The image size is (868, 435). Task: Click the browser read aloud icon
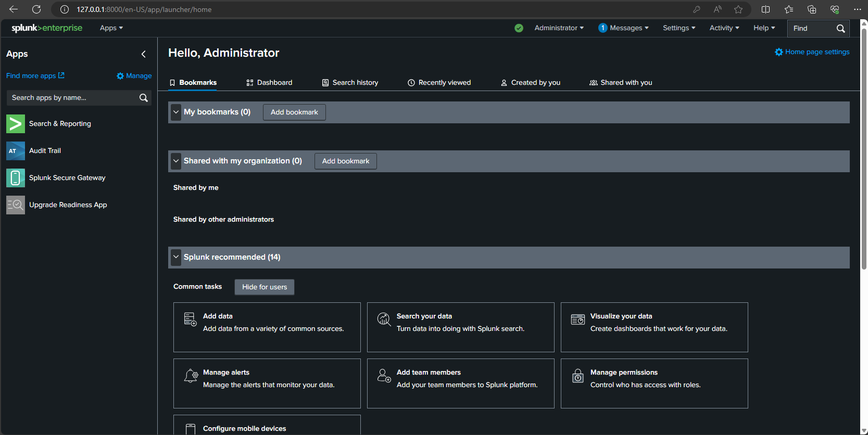(x=718, y=9)
